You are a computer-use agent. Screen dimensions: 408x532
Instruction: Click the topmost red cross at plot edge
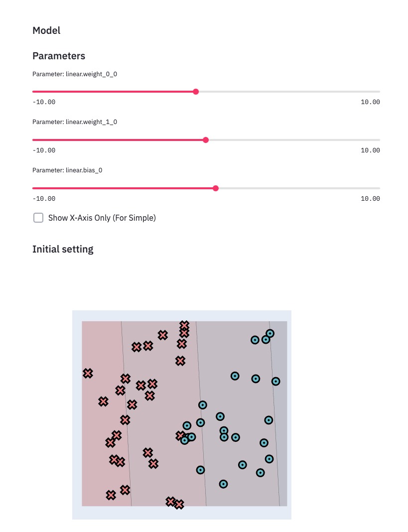(184, 326)
